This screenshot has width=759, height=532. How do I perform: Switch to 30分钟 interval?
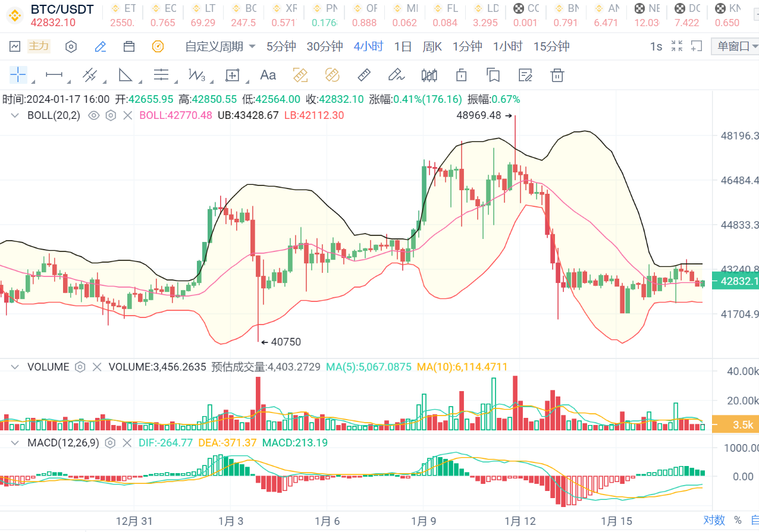point(325,46)
